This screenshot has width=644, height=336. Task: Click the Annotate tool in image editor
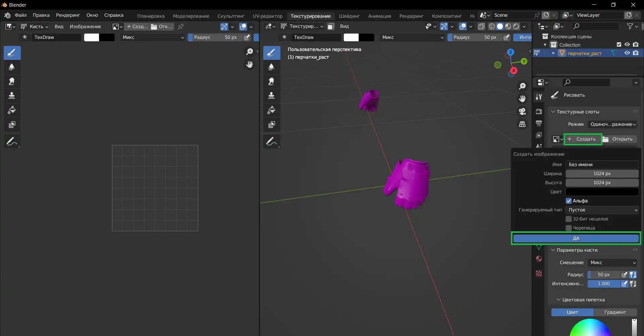(x=12, y=142)
